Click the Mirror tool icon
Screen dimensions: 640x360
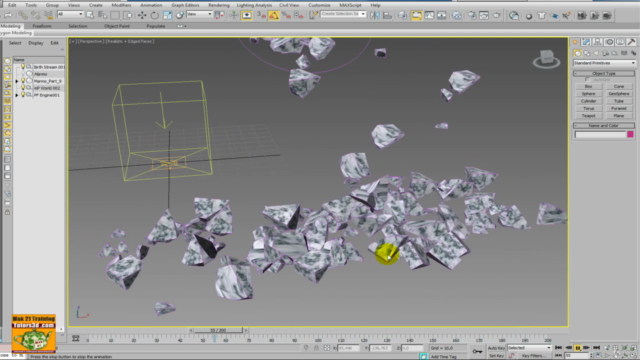(x=375, y=15)
